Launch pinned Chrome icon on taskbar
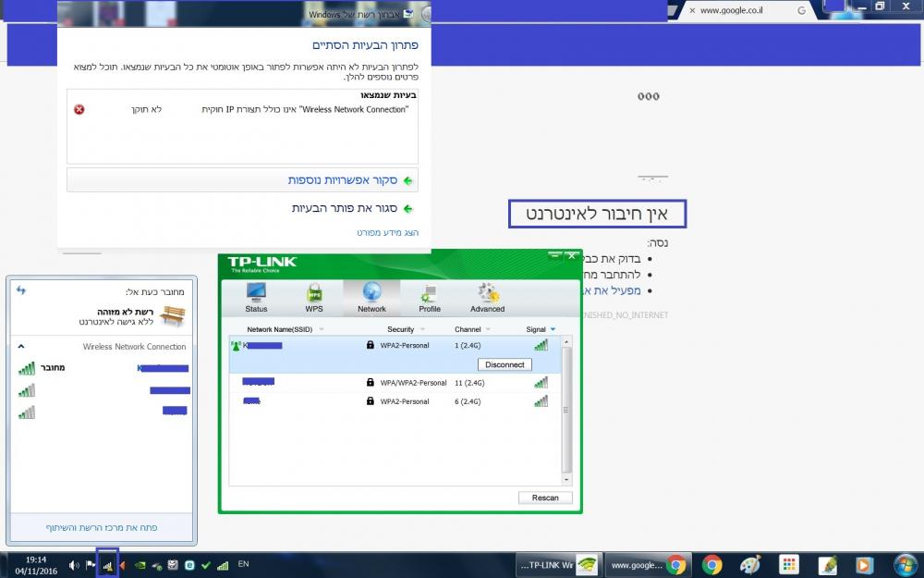Viewport: 924px width, 578px height. click(711, 565)
